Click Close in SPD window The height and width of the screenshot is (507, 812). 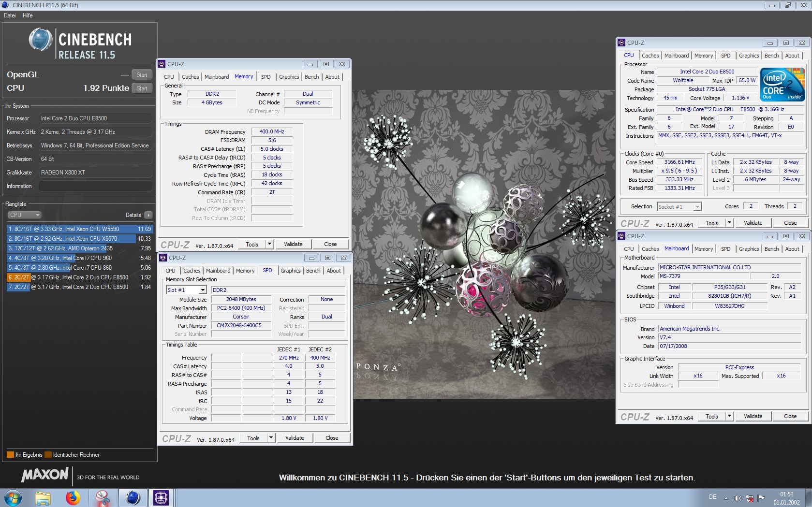(332, 438)
